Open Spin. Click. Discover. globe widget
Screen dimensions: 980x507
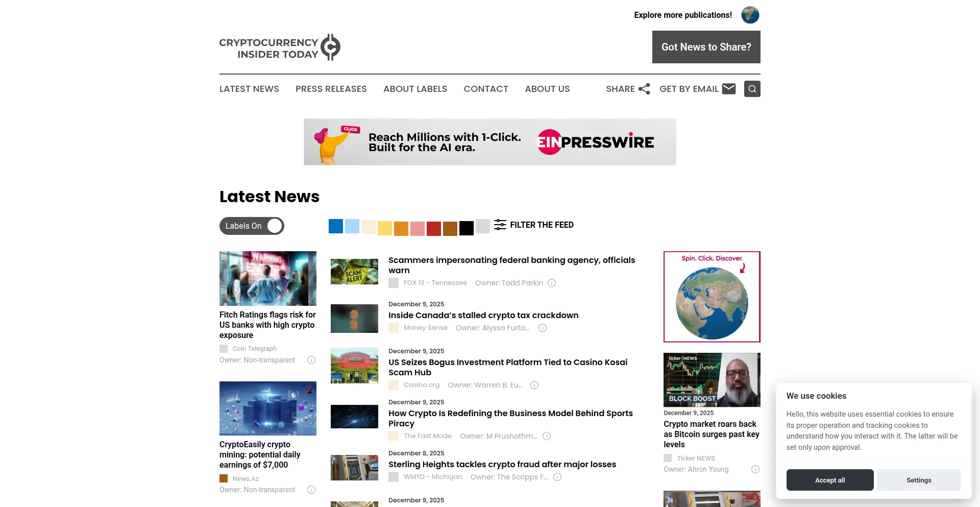tap(712, 297)
